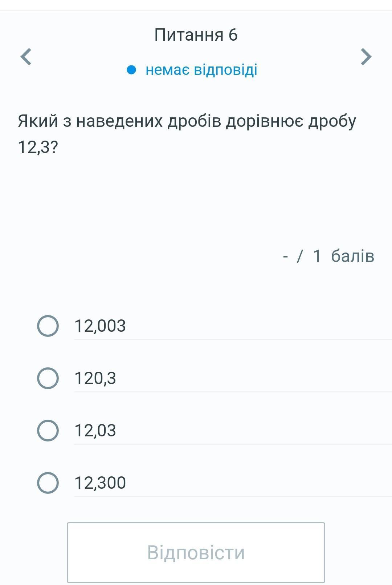The image size is (392, 585).
Task: Go to previous question with left arrow
Action: click(26, 57)
